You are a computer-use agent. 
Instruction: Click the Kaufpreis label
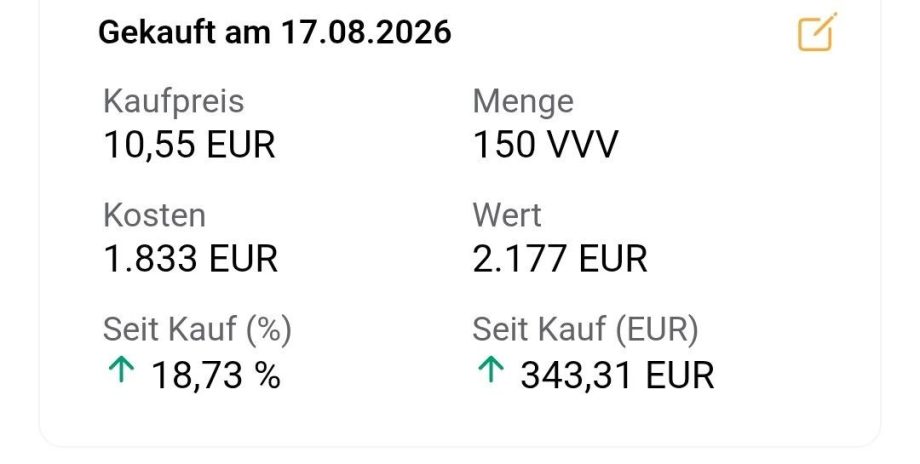point(174,101)
